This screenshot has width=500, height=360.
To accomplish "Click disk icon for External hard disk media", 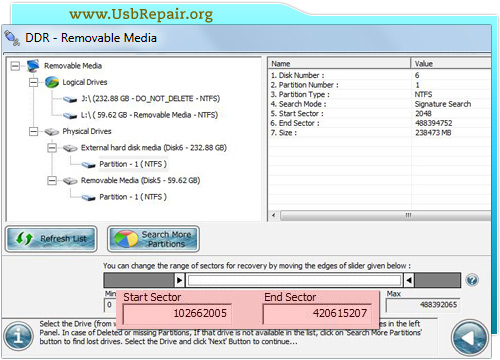I will pos(70,148).
